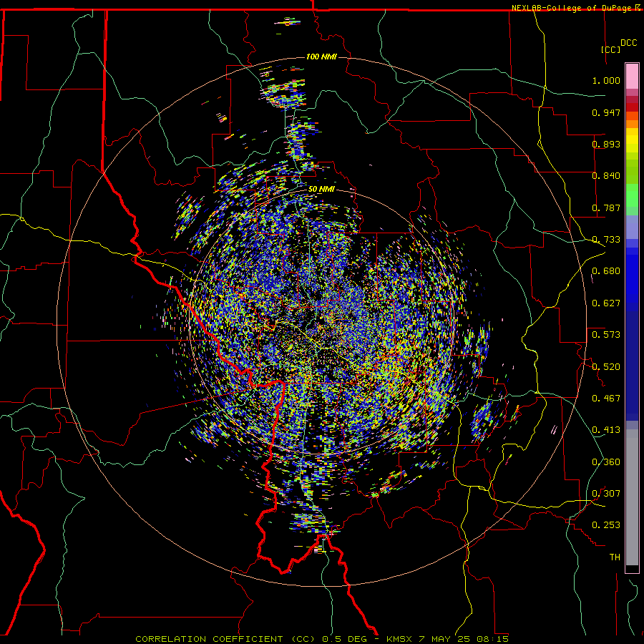
Task: Select the 0.680 scale value
Action: click(x=606, y=270)
